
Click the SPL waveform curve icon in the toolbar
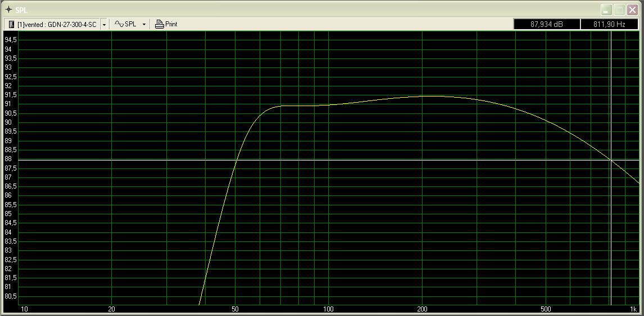click(119, 24)
